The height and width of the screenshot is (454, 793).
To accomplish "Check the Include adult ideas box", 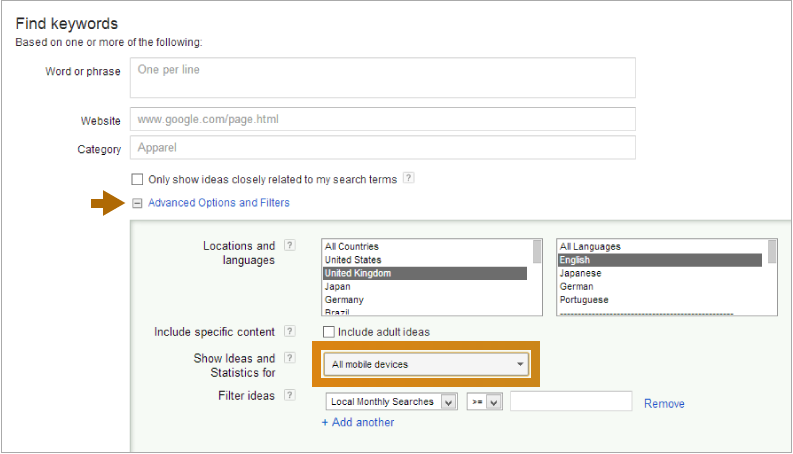I will tap(329, 332).
